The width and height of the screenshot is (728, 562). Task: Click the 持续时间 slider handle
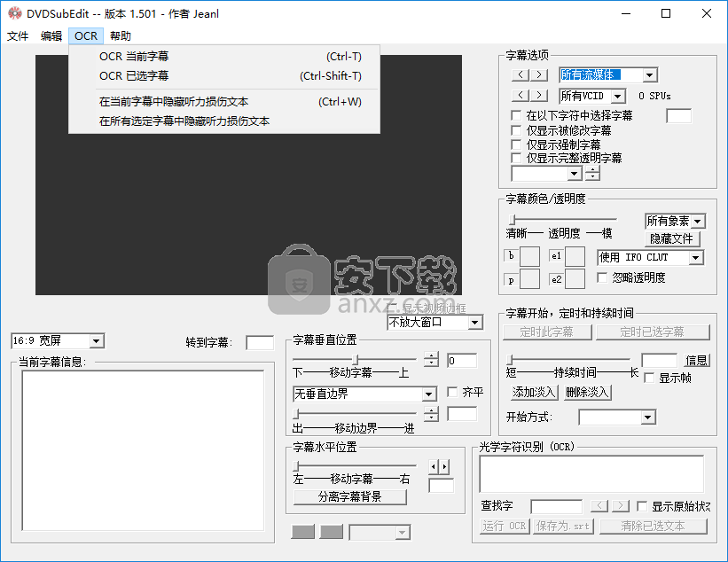click(509, 359)
